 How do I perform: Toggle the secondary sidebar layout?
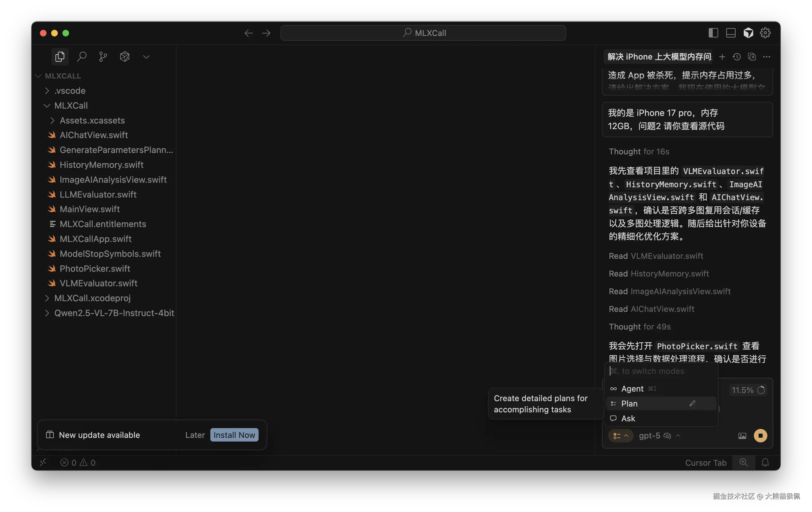point(713,33)
